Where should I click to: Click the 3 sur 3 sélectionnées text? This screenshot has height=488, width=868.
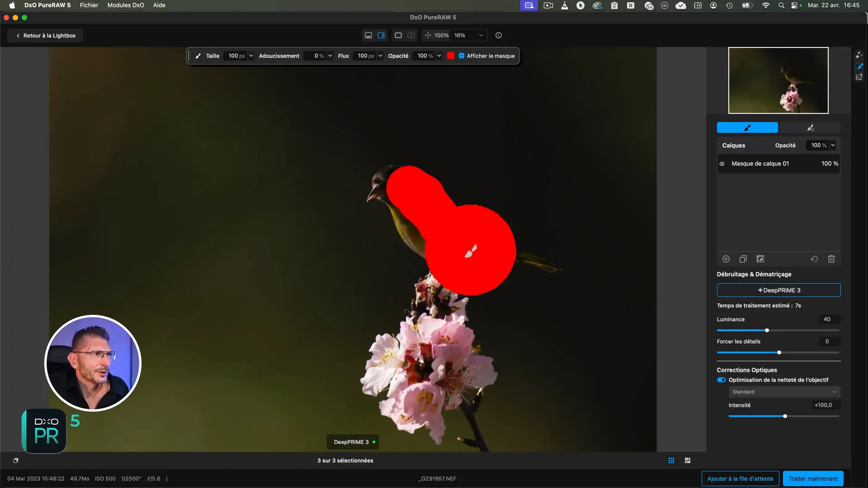tap(345, 460)
